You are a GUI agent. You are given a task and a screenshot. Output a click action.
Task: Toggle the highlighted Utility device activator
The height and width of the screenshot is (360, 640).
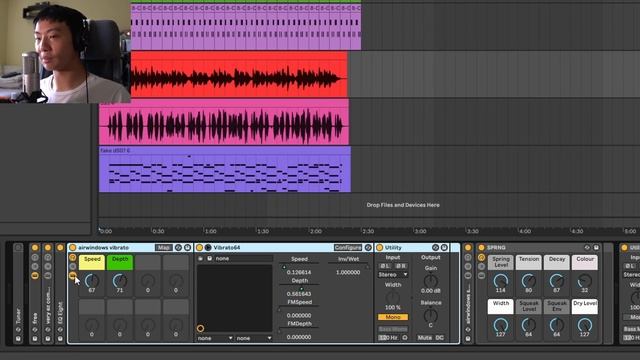point(380,248)
